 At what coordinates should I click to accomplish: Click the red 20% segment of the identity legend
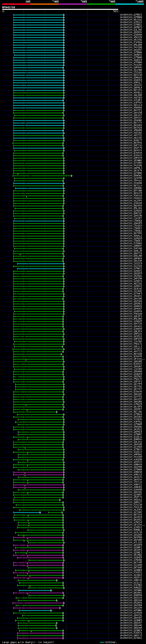(x=16, y=4)
